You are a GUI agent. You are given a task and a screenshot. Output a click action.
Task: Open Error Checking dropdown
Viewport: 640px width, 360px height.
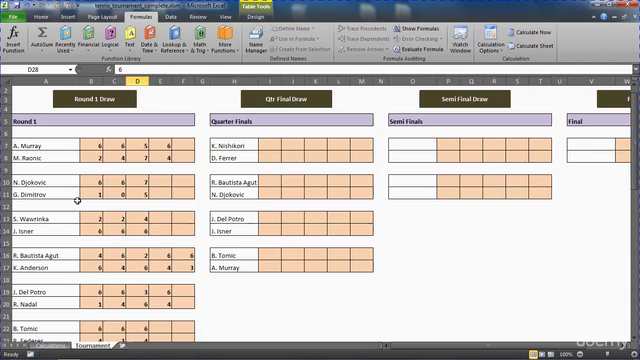418,39
